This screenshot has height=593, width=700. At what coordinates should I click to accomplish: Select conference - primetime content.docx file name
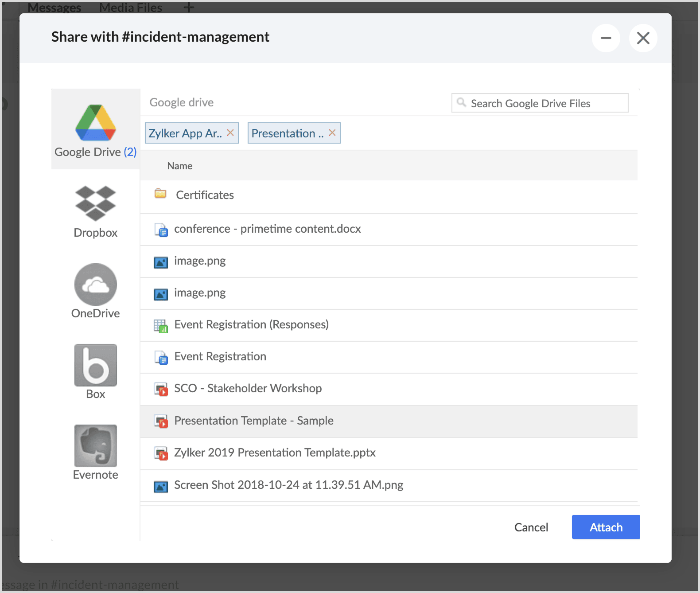[x=268, y=229]
